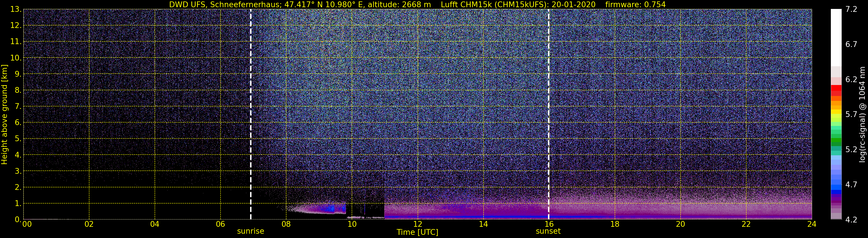
Task: Click the time axis tick '24'
Action: tap(812, 224)
